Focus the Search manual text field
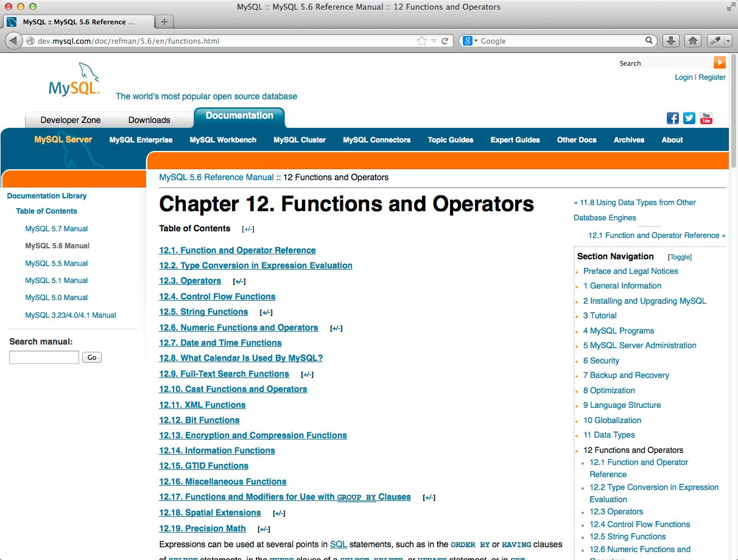The height and width of the screenshot is (560, 738). tap(44, 357)
